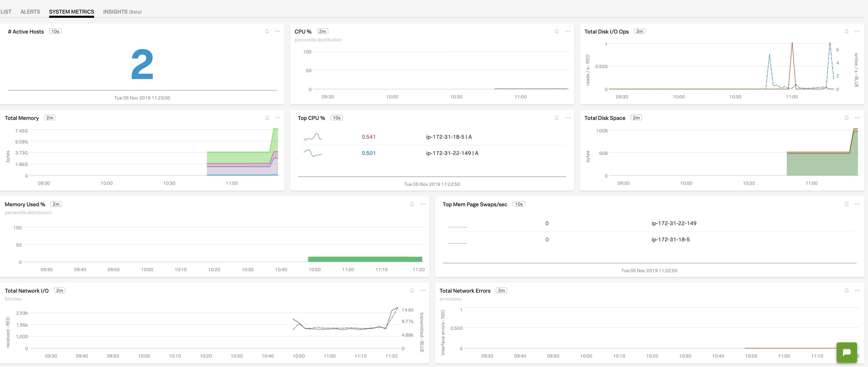The image size is (868, 367).
Task: Click the green Memory Used % distribution band
Action: [365, 259]
